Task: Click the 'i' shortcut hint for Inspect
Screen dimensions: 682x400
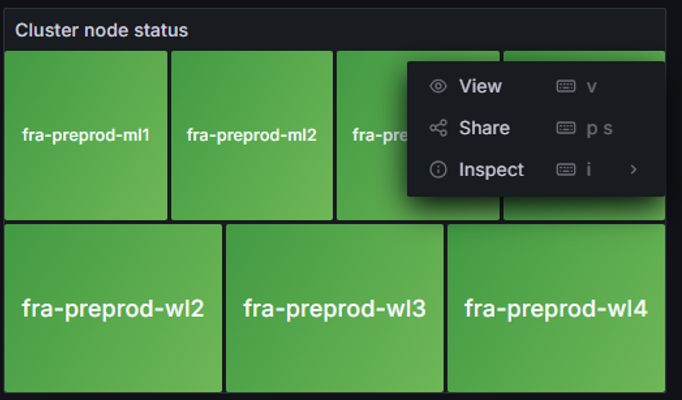Action: pyautogui.click(x=589, y=170)
